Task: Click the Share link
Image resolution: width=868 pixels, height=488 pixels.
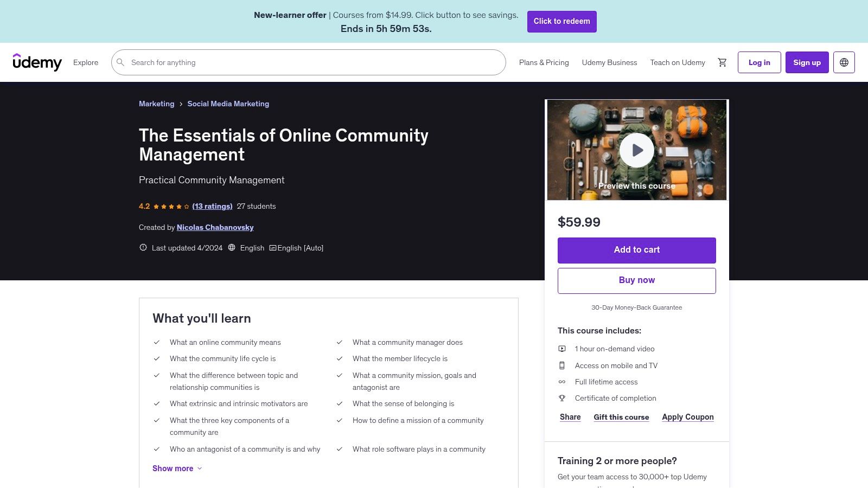Action: tap(570, 417)
